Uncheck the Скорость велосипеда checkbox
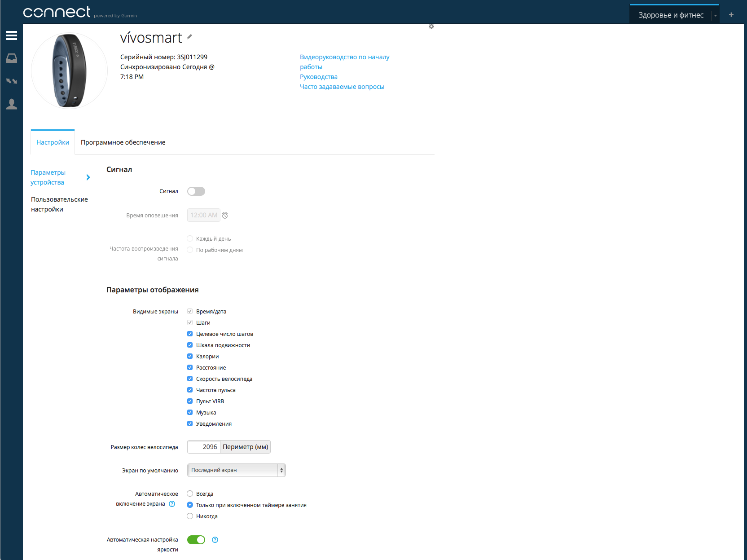Viewport: 747px width, 560px height. [190, 379]
